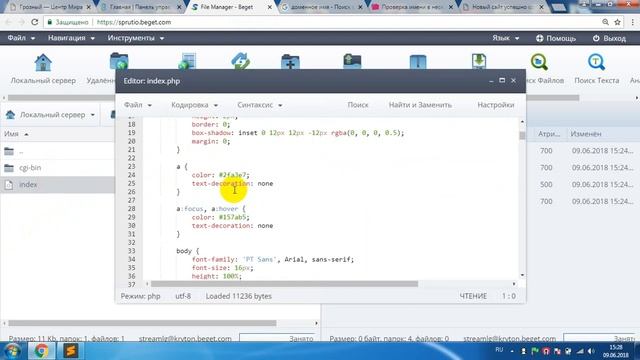Click the refresh arrows toolbar icon
The width and height of the screenshot is (640, 360).
click(240, 61)
